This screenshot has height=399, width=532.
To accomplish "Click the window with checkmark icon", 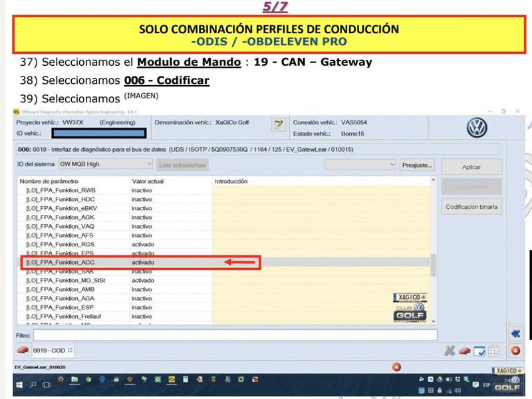I will 479,352.
